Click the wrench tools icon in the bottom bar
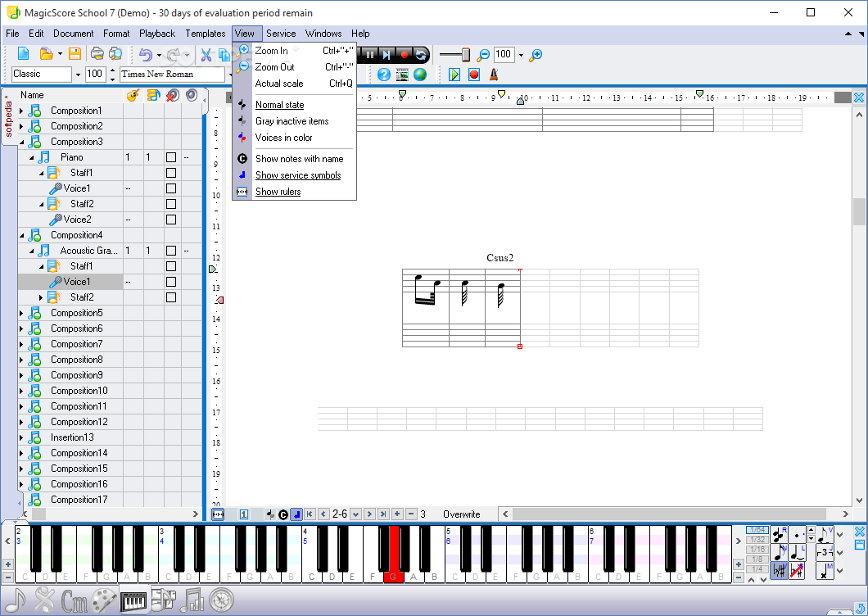868x616 pixels. 44,600
